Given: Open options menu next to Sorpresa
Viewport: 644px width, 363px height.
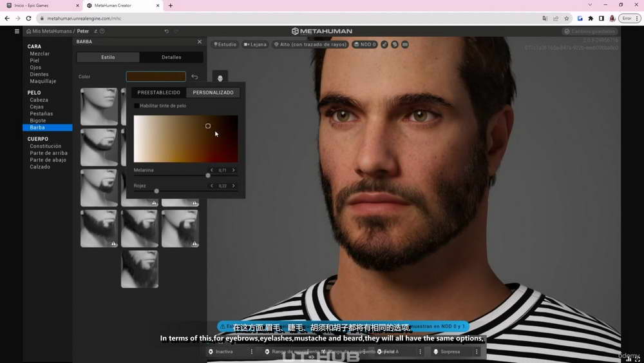Looking at the screenshot, I should click(477, 352).
